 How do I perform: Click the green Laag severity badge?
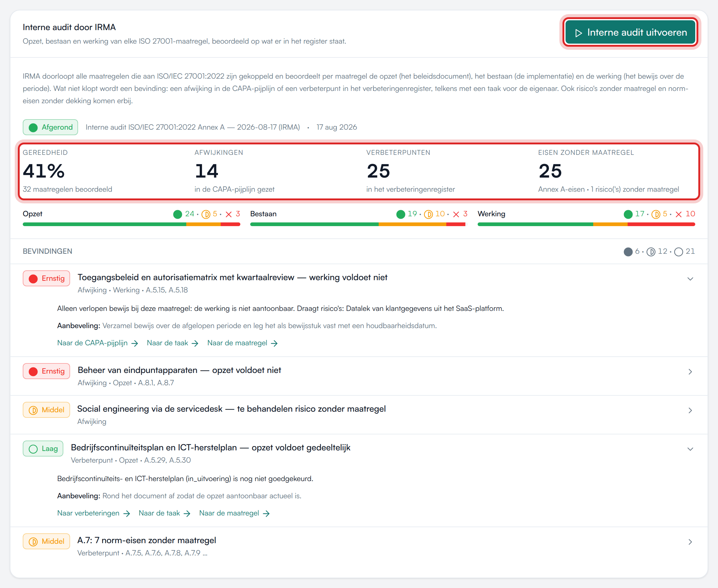pyautogui.click(x=43, y=449)
